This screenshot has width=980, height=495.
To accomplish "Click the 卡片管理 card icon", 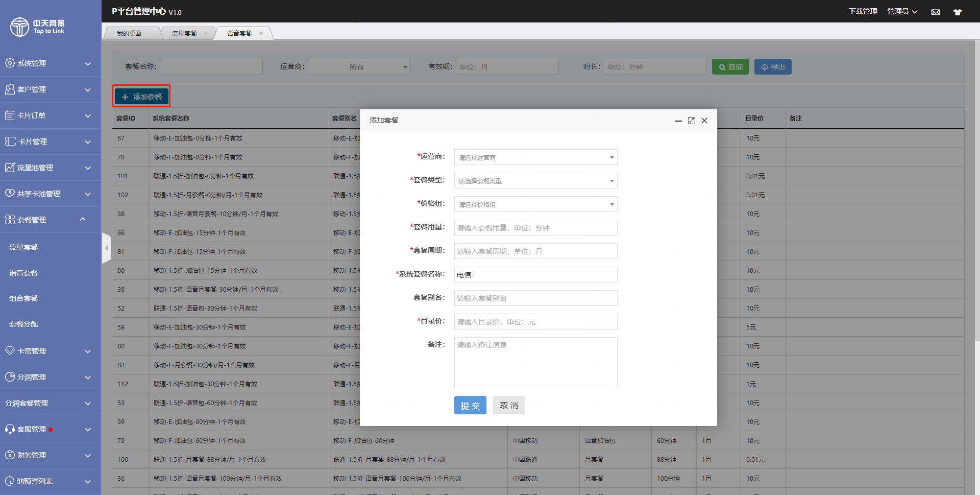I will (x=10, y=142).
